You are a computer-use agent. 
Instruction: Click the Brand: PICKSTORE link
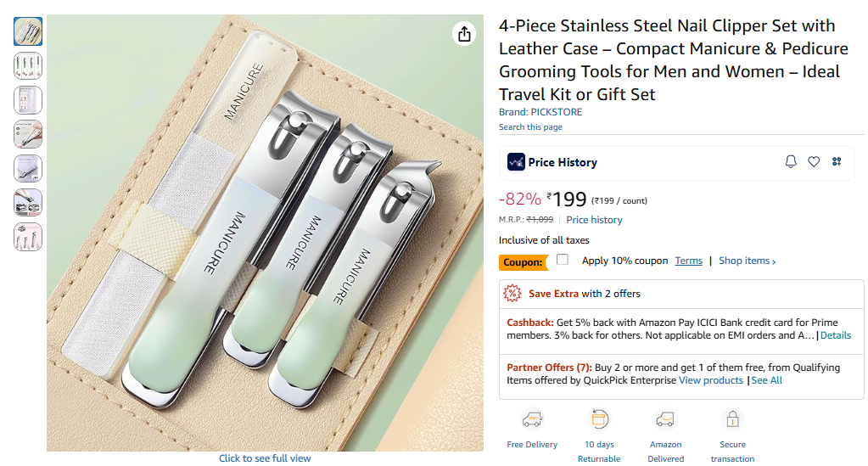pyautogui.click(x=540, y=112)
